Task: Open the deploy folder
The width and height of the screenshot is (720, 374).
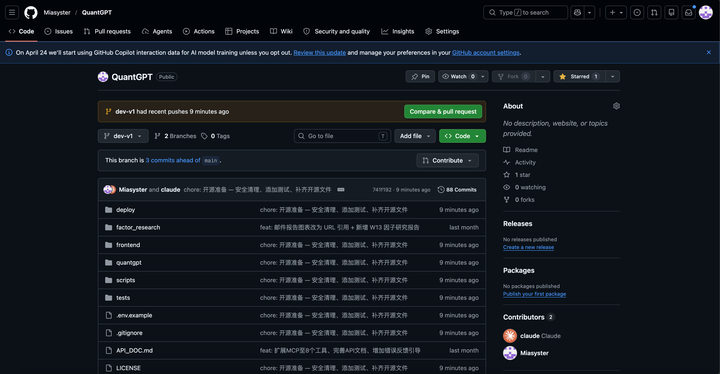Action: pos(125,210)
